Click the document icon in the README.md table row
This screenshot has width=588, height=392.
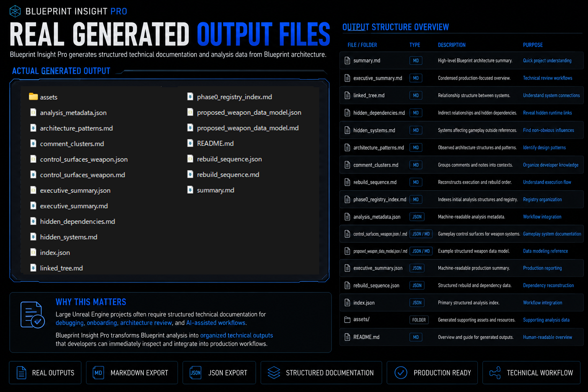[348, 337]
